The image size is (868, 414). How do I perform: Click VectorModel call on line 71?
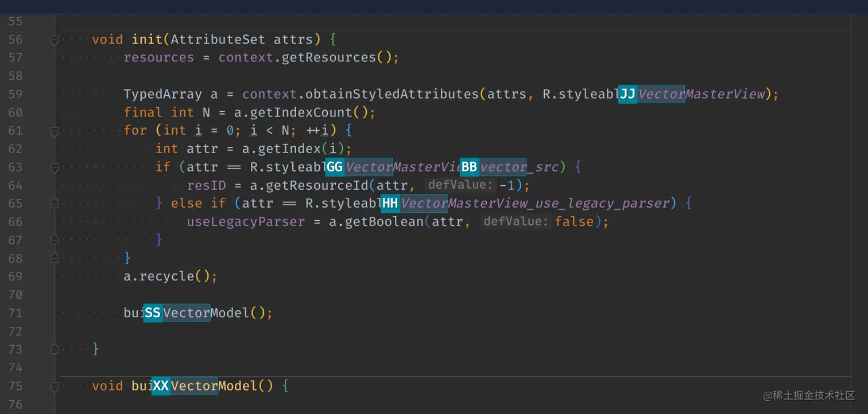pyautogui.click(x=207, y=313)
